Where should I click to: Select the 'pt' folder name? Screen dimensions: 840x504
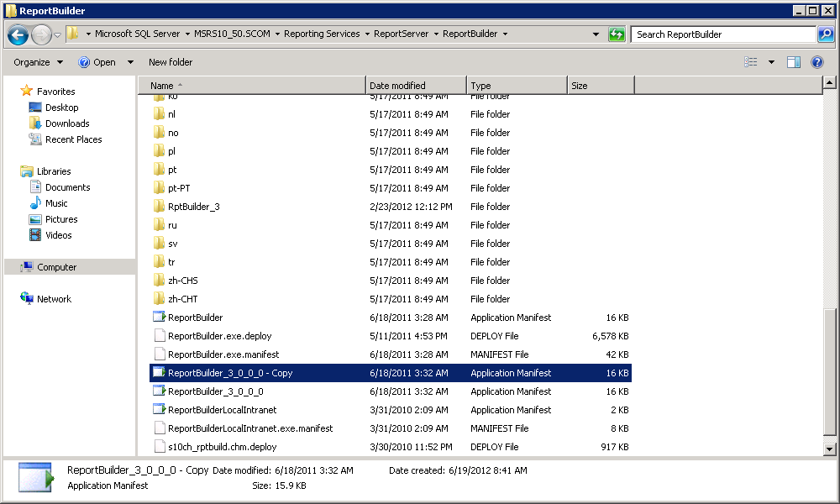point(172,170)
